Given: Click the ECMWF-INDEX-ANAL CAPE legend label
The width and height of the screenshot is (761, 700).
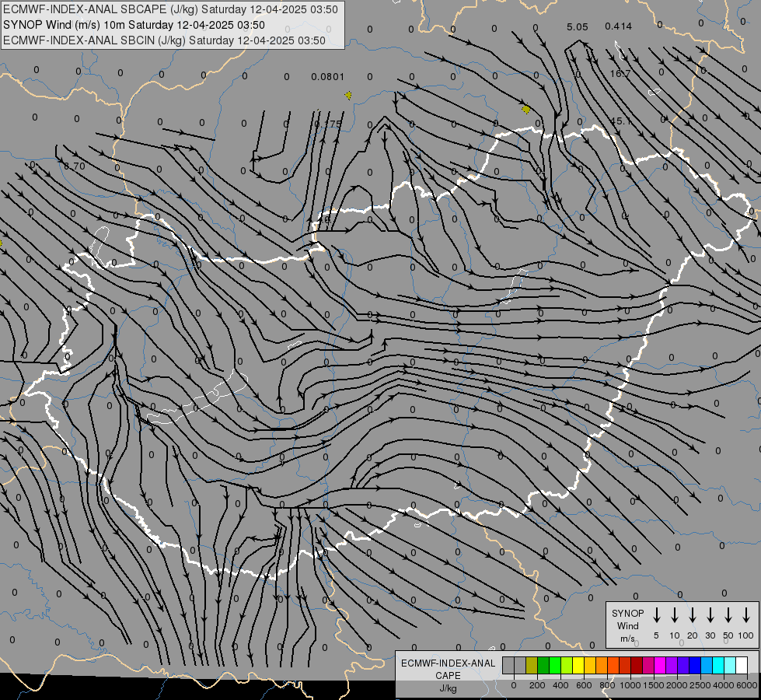Looking at the screenshot, I should coord(448,669).
